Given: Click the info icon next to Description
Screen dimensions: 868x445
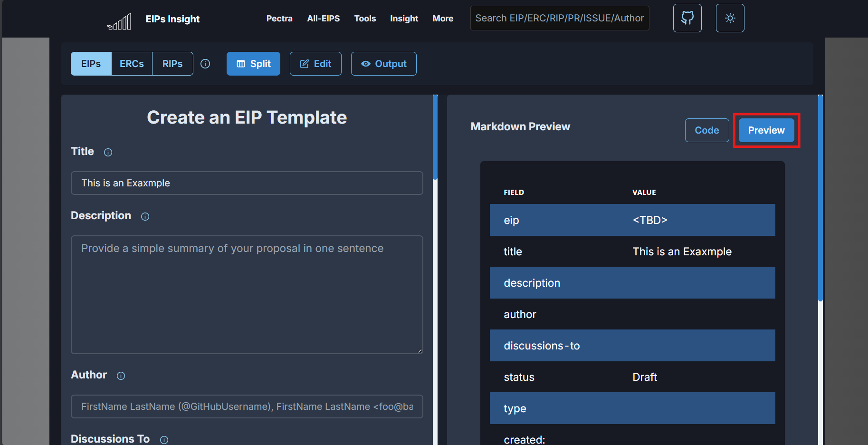Looking at the screenshot, I should tap(145, 216).
